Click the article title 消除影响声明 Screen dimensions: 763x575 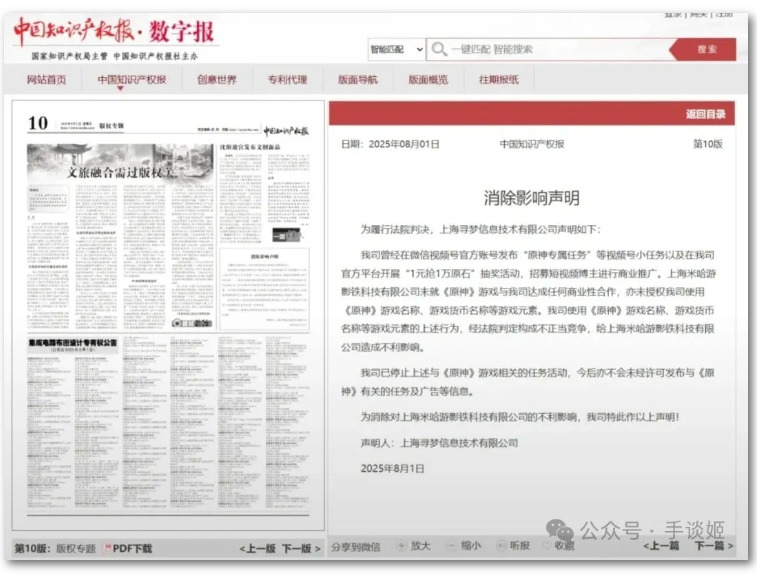point(531,198)
